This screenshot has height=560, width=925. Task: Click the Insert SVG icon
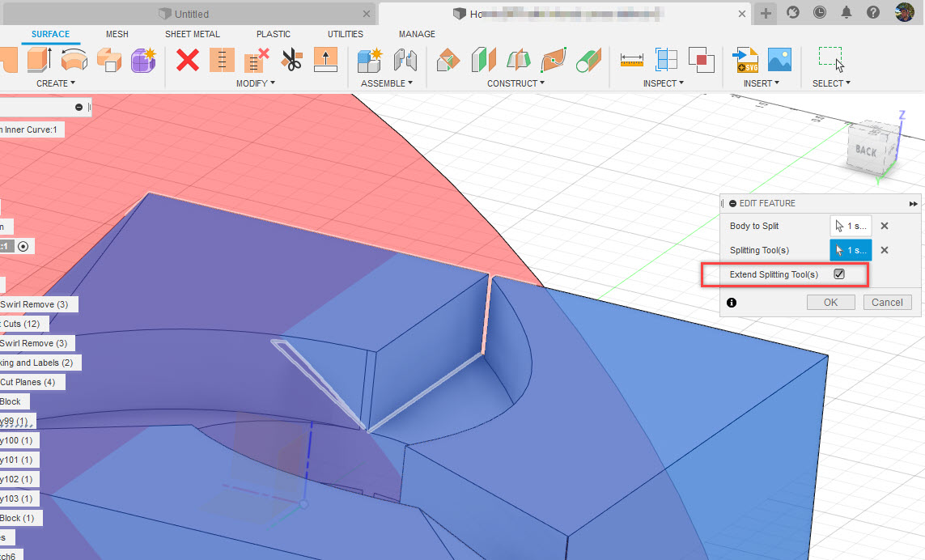click(745, 59)
